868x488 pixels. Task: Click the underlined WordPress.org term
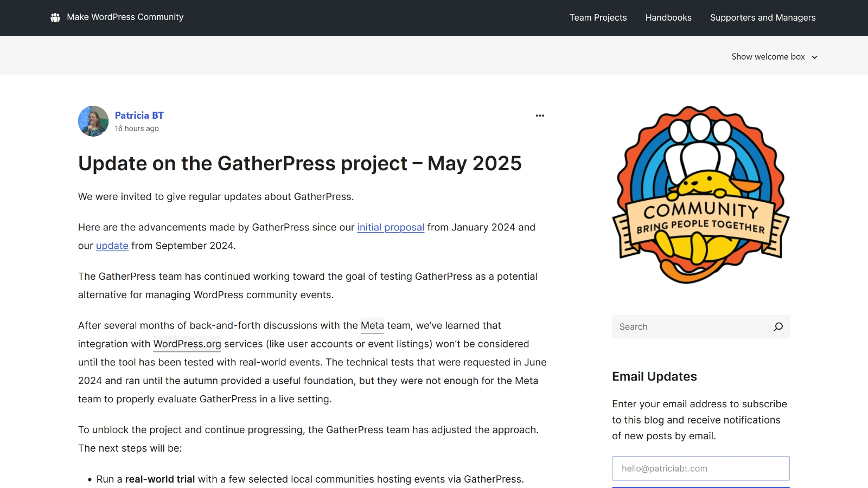(187, 344)
